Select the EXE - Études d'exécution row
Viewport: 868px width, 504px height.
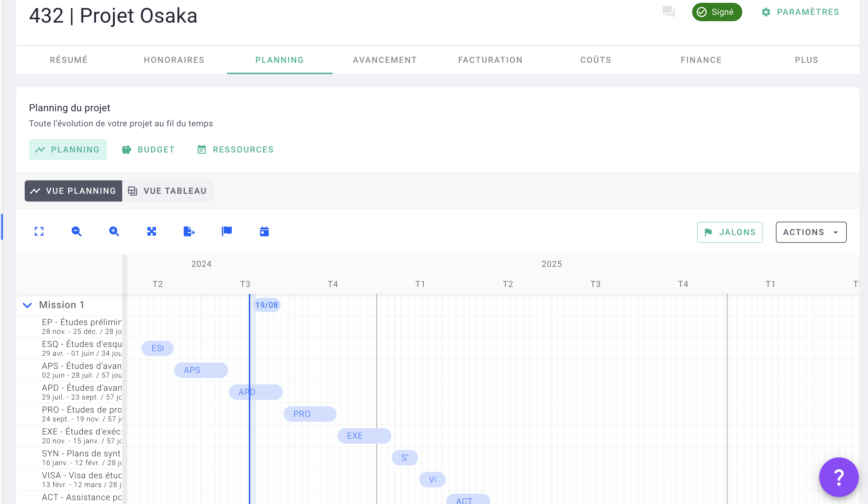click(69, 436)
